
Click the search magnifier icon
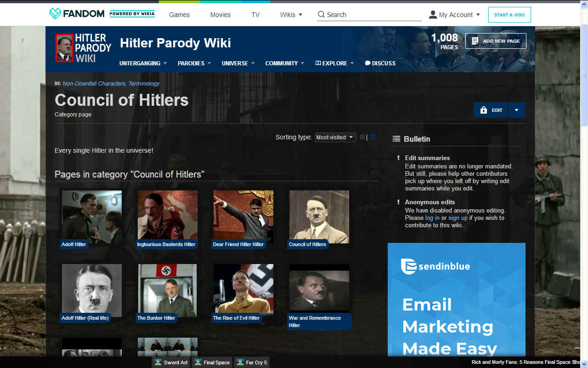[x=321, y=14]
